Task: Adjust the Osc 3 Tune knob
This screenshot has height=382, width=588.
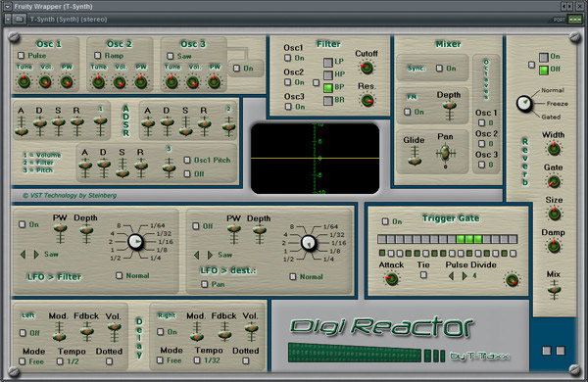Action: 171,81
